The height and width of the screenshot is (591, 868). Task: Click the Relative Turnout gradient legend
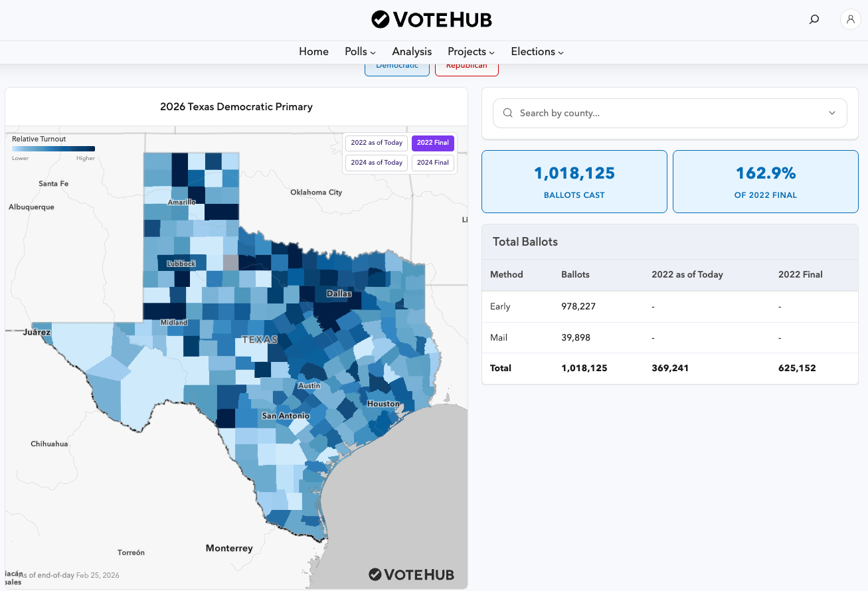[x=53, y=149]
